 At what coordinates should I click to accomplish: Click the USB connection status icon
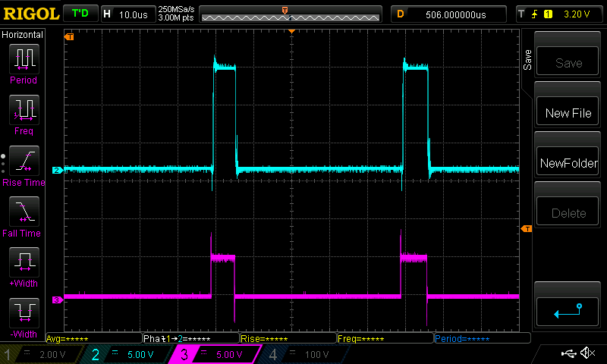pyautogui.click(x=568, y=353)
